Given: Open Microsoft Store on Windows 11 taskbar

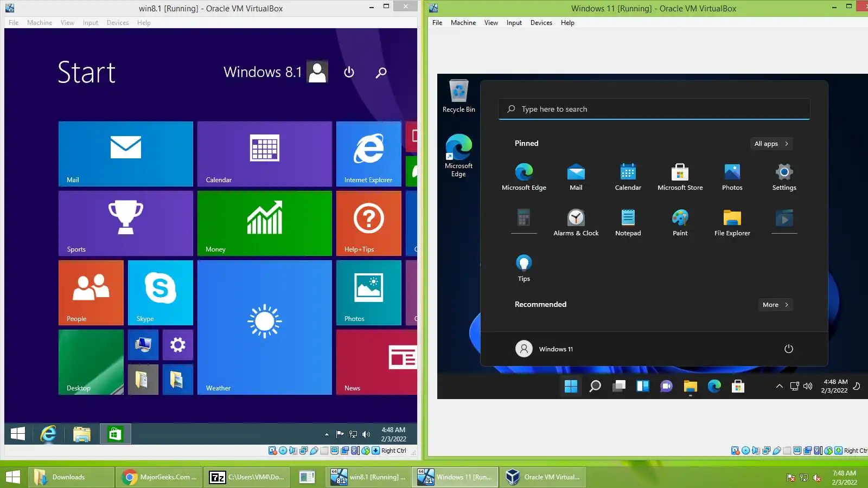Looking at the screenshot, I should point(738,386).
